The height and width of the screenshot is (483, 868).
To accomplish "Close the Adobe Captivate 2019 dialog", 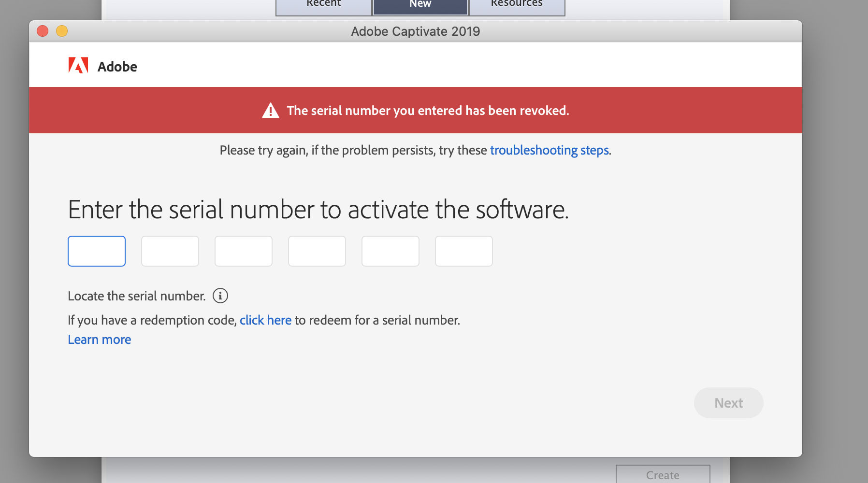I will [43, 31].
